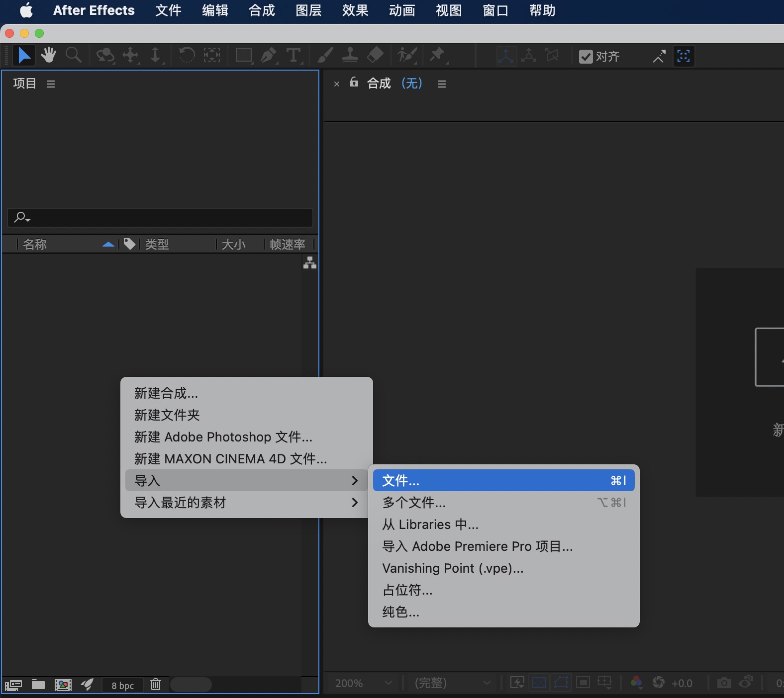Image resolution: width=784 pixels, height=698 pixels.
Task: Expand the 导入 submenu
Action: (247, 481)
